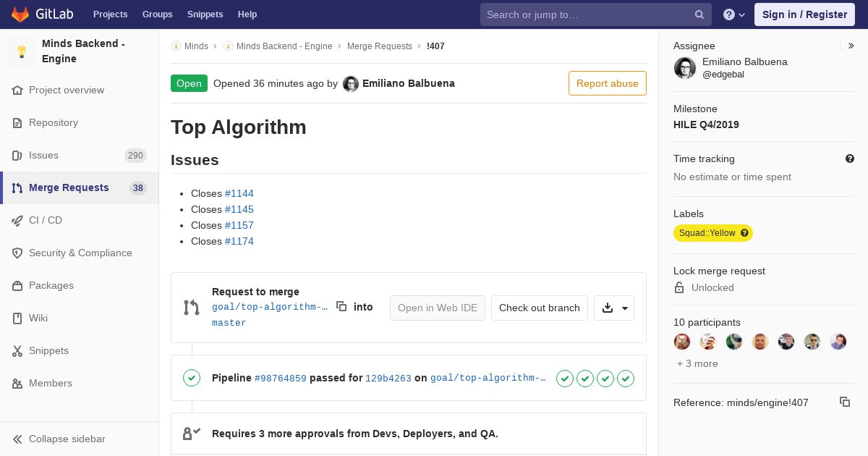Copy the reference minds/engine!407 icon
The image size is (868, 456).
point(845,402)
